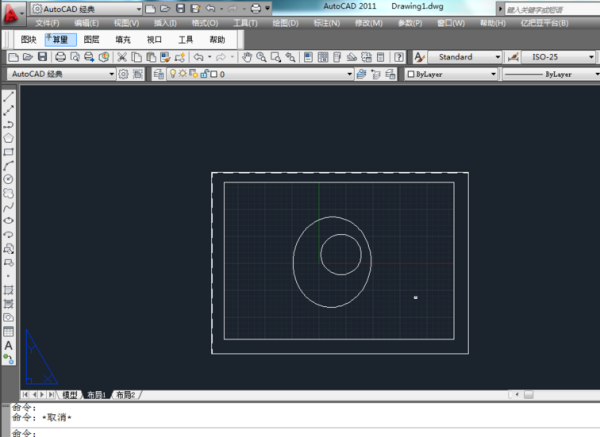Image resolution: width=600 pixels, height=437 pixels.
Task: Open the 文件(F) menu
Action: coord(47,23)
